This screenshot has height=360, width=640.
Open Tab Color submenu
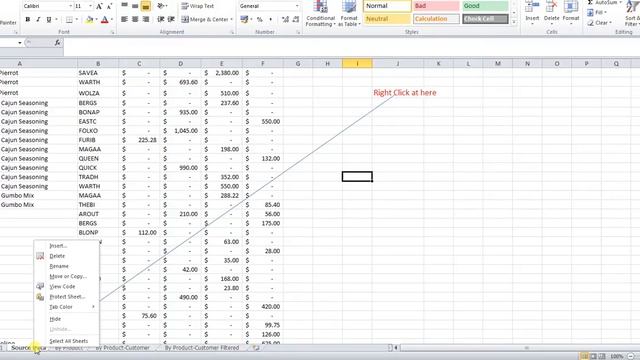(x=67, y=307)
